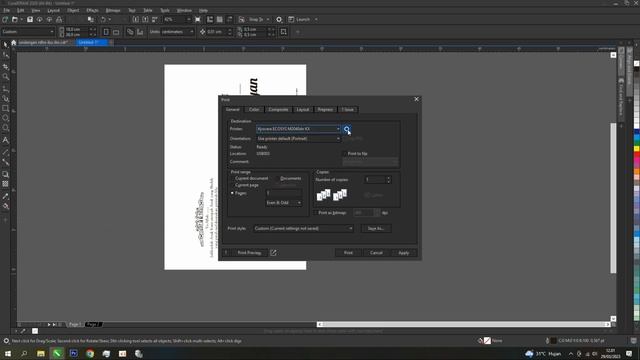640x360 pixels.
Task: Set portrait page orientation in property bar
Action: point(106,32)
